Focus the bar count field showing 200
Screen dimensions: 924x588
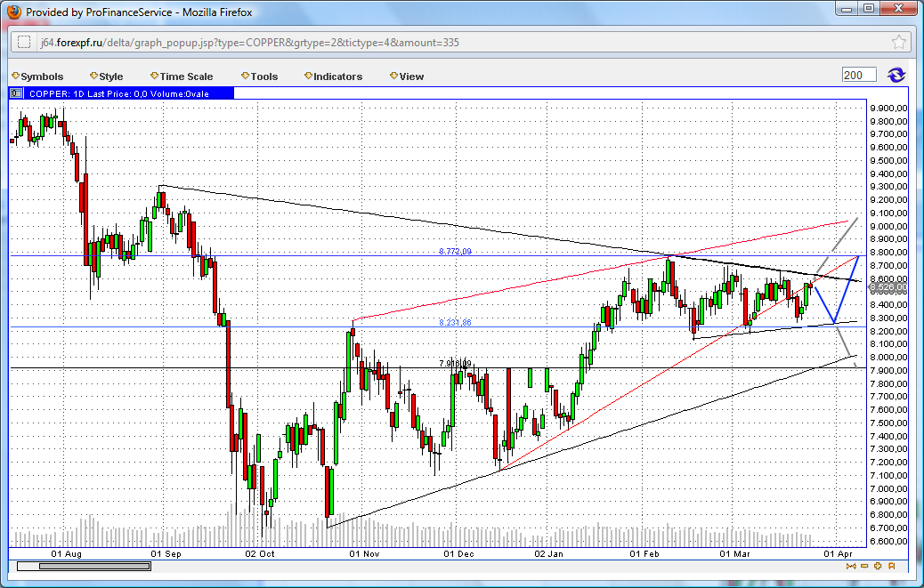click(859, 76)
